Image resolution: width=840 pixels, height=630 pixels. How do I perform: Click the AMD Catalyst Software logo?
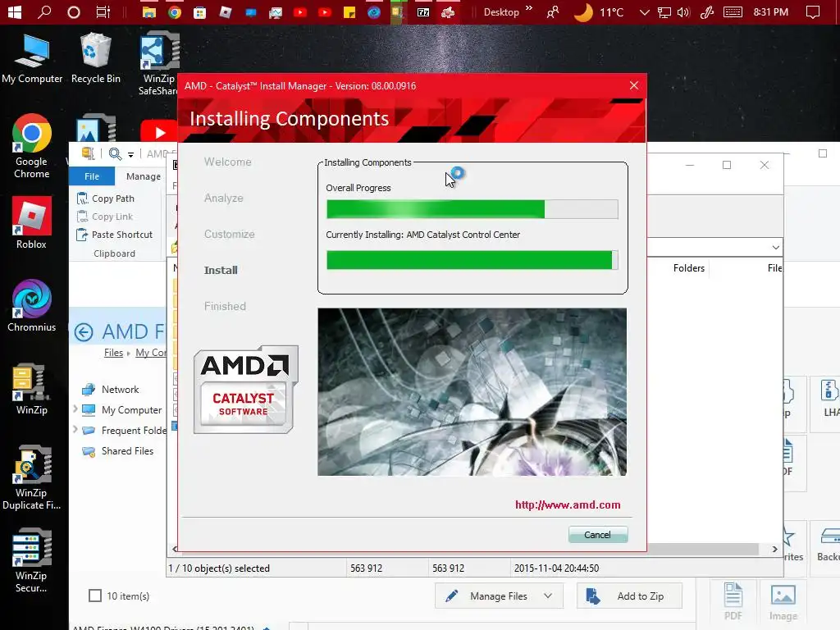[x=246, y=390]
